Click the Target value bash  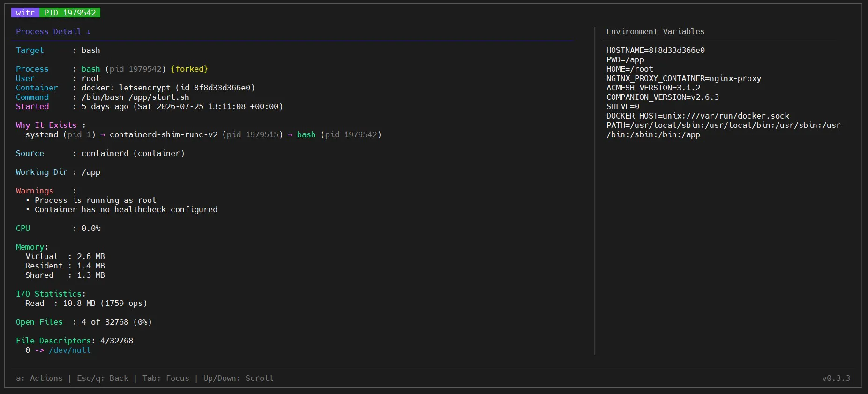(x=90, y=50)
